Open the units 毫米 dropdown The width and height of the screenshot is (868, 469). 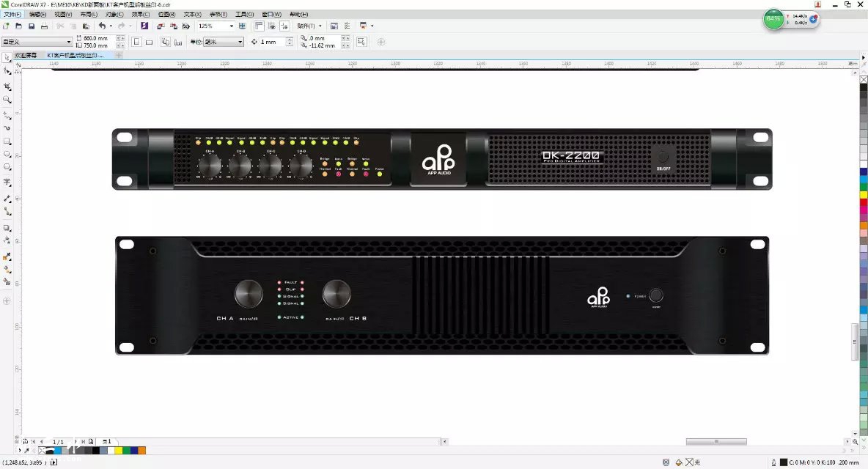tap(240, 42)
